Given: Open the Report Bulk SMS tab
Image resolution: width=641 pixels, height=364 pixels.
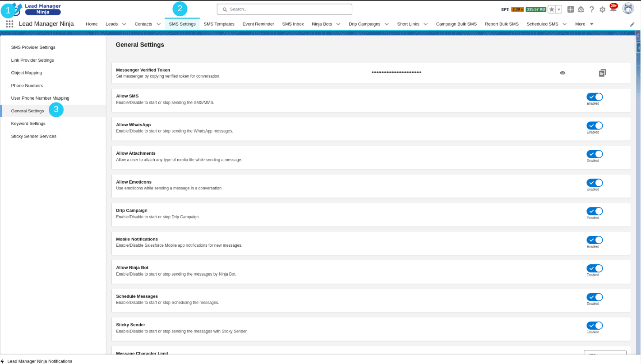Looking at the screenshot, I should pos(502,24).
